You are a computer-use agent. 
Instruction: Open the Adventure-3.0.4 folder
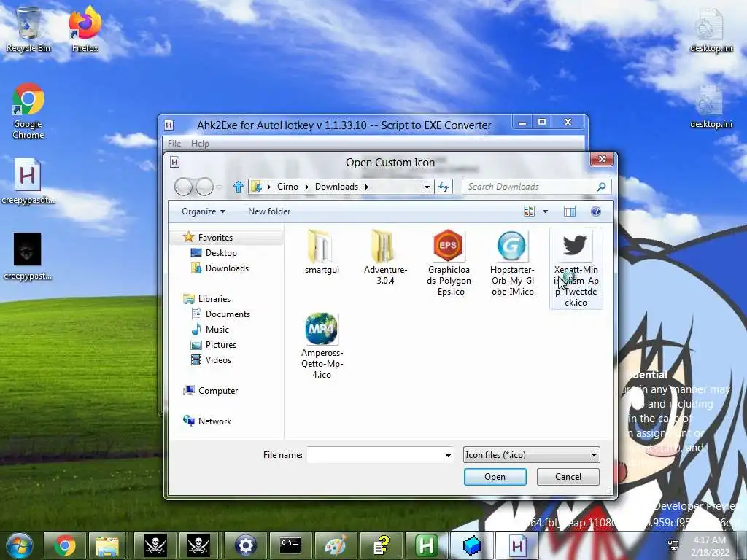pos(385,257)
